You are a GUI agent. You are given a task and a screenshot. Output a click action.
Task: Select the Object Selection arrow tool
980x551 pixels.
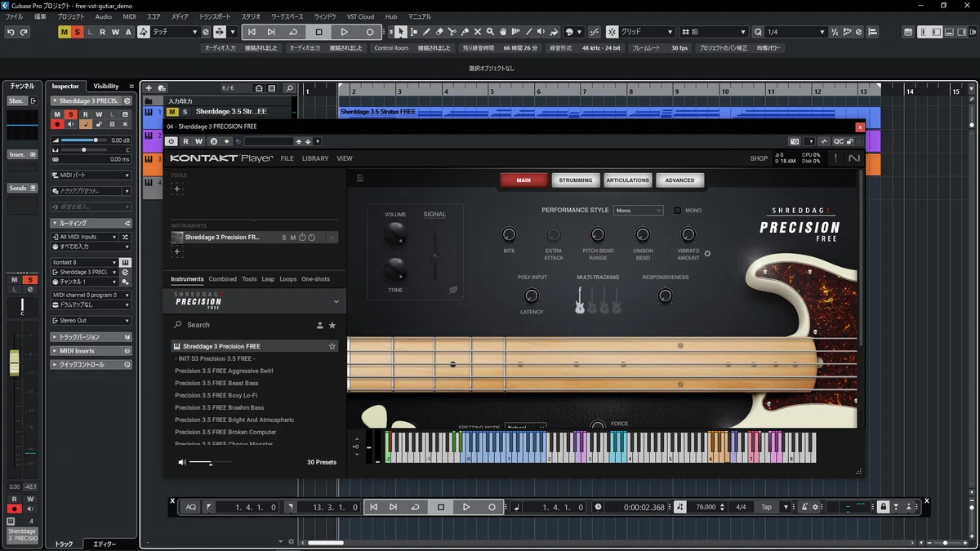point(400,32)
